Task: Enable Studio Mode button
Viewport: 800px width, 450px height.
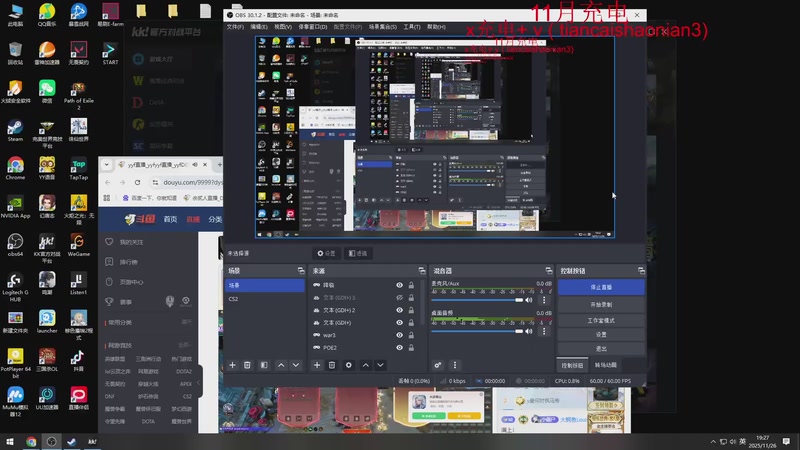Action: [601, 320]
